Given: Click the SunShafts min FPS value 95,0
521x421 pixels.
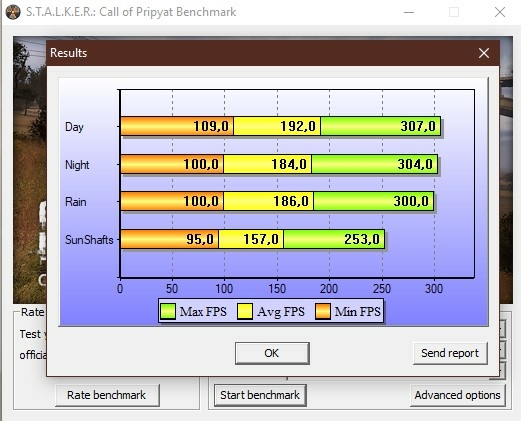Looking at the screenshot, I should tap(200, 239).
